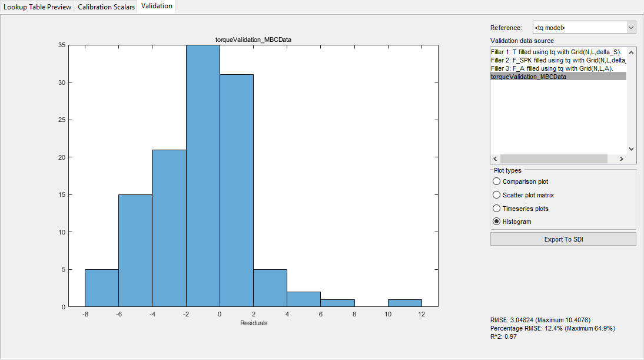Image resolution: width=644 pixels, height=360 pixels.
Task: Select Filler 2 validation data source
Action: [553, 60]
